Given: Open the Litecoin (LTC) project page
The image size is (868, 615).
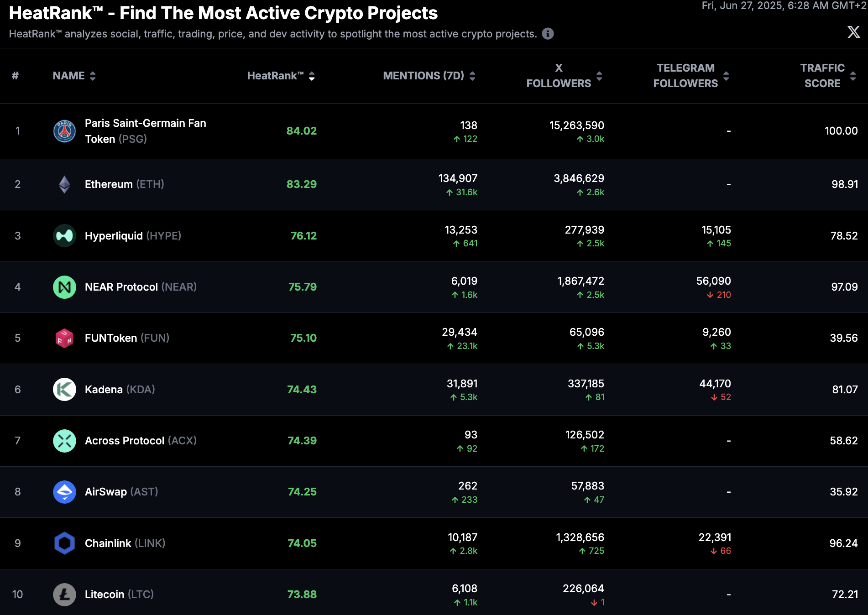Looking at the screenshot, I should 119,594.
